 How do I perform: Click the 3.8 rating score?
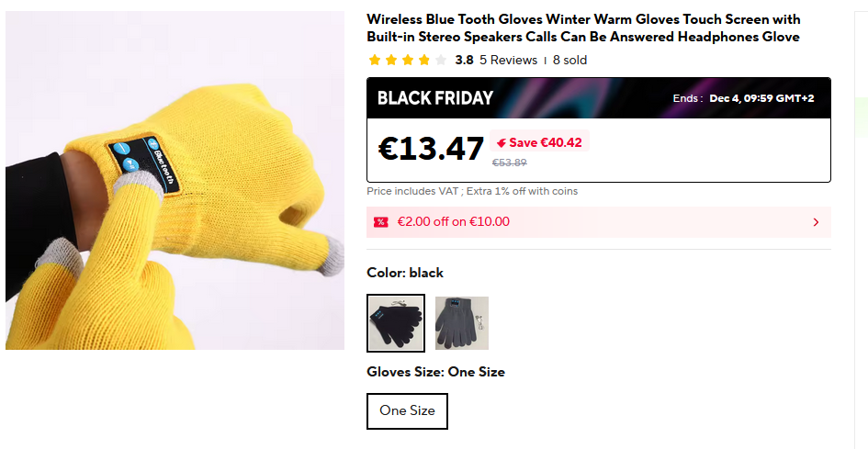point(464,61)
